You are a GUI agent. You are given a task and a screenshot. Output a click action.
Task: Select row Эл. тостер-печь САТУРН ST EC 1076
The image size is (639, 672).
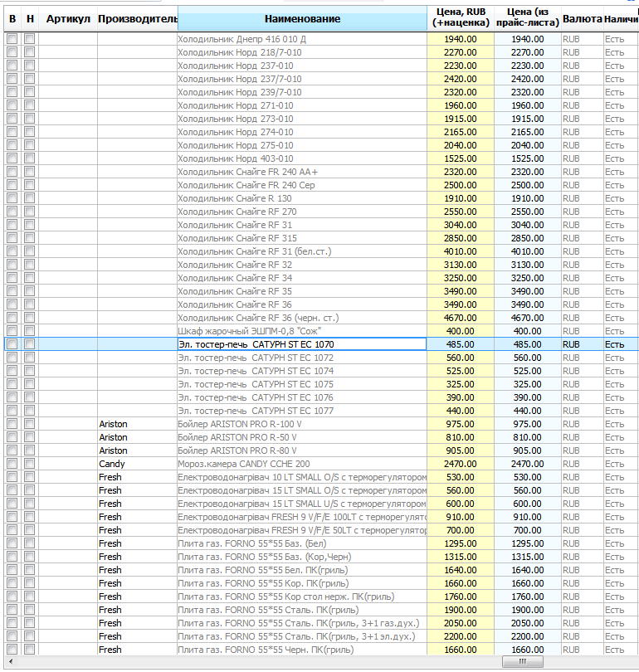[x=321, y=397]
